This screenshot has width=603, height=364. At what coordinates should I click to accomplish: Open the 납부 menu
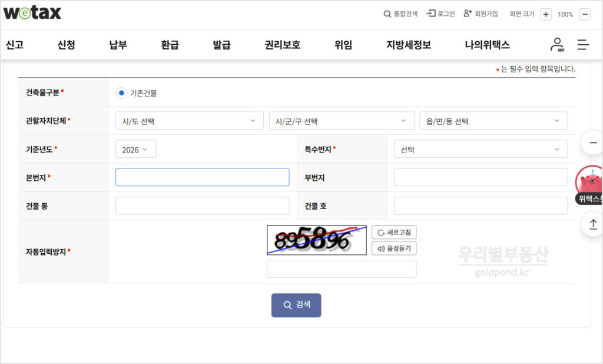118,45
